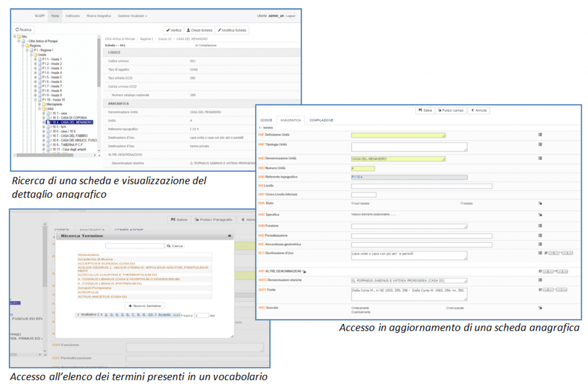Viewport: 588px width, 392px height.
Task: Open vocabulary list icon for Tipologia Unità
Action: 540,145
